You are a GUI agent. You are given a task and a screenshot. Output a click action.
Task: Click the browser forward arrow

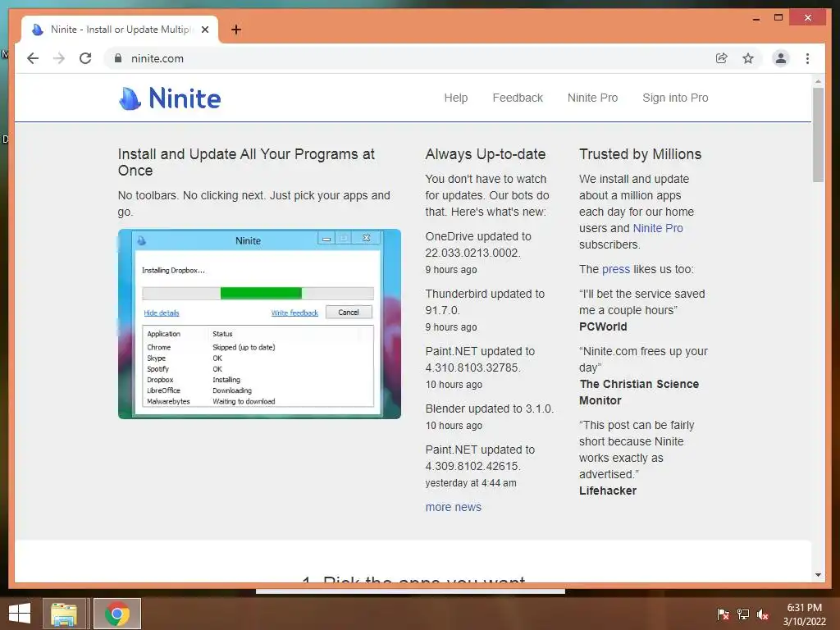[x=59, y=58]
